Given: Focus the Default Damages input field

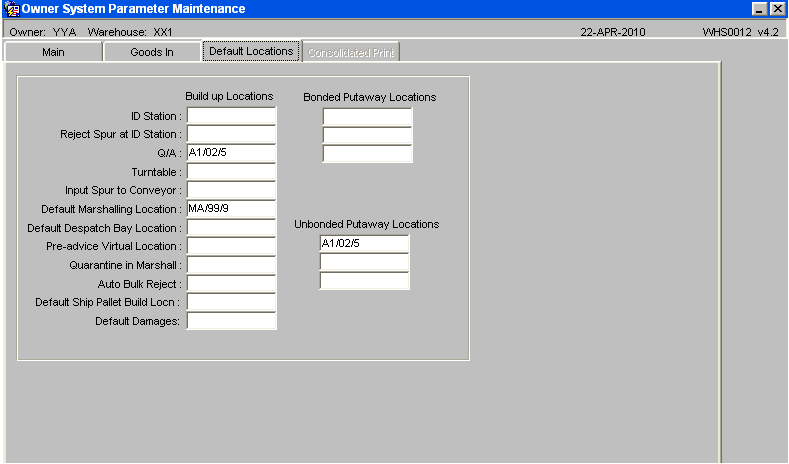Looking at the screenshot, I should point(231,321).
